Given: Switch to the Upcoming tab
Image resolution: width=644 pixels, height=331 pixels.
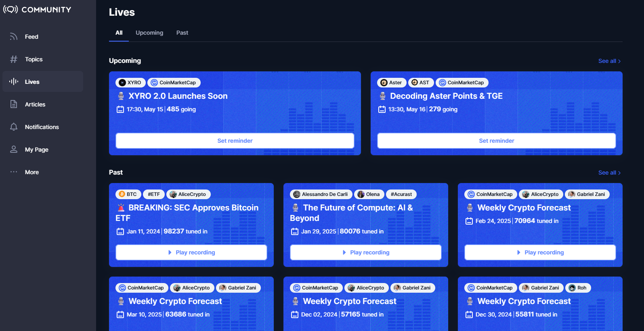Looking at the screenshot, I should click(x=149, y=33).
